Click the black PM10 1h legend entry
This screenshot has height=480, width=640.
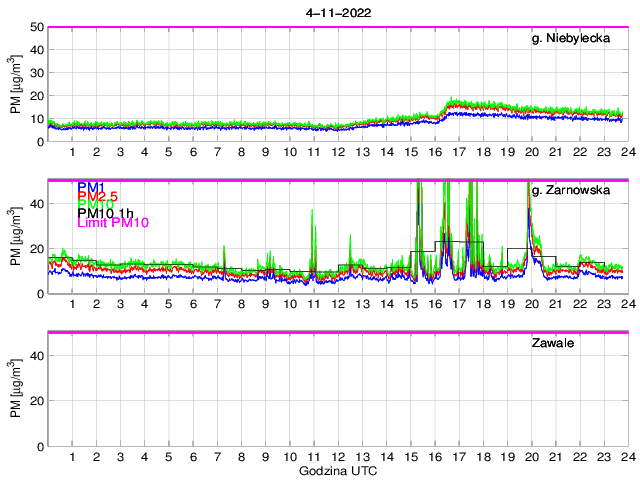pos(104,213)
